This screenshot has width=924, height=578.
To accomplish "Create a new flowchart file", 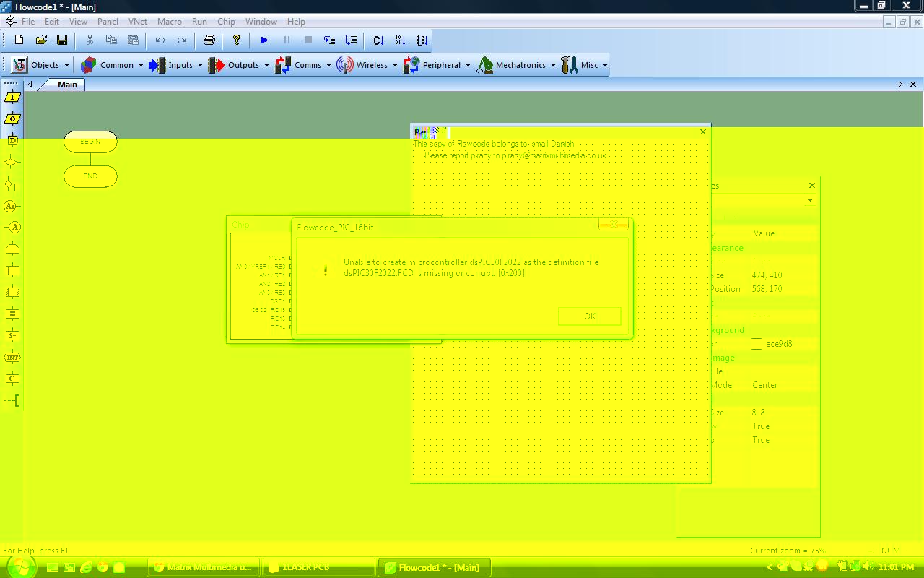I will [19, 40].
